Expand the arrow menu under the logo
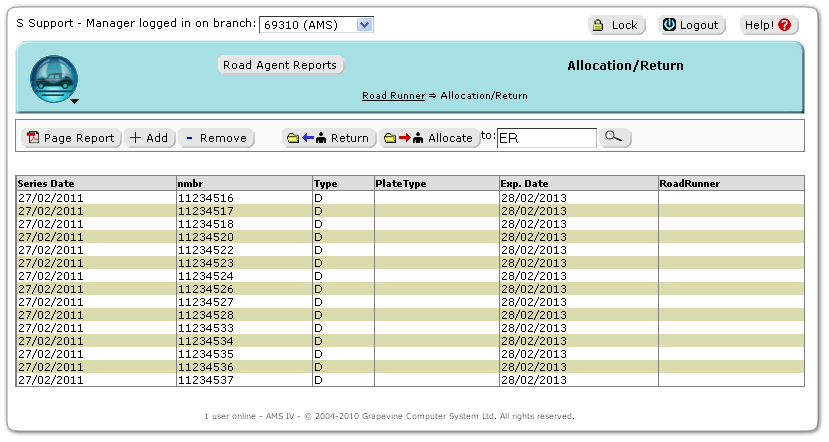 pos(74,101)
